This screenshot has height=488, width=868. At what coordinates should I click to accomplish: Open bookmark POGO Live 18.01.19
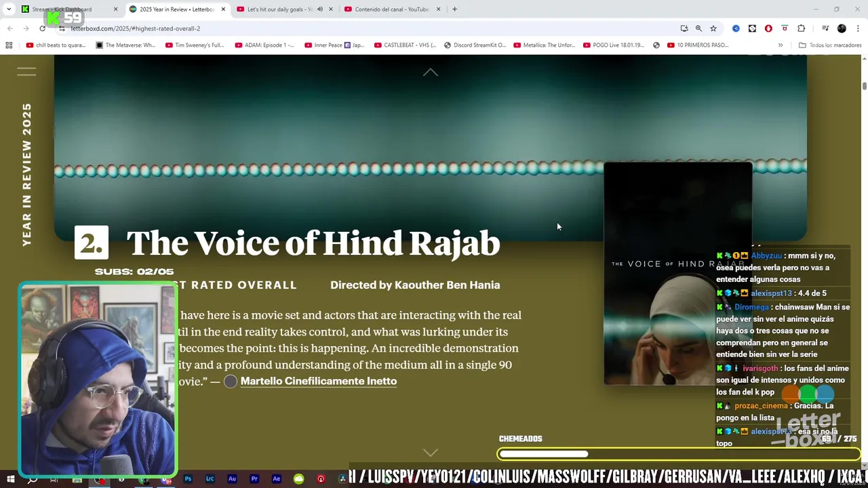[613, 45]
